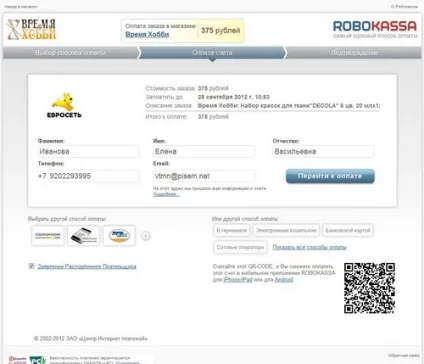
Task: Click the Email field with vtmn@pisem.net
Action: 204,176
